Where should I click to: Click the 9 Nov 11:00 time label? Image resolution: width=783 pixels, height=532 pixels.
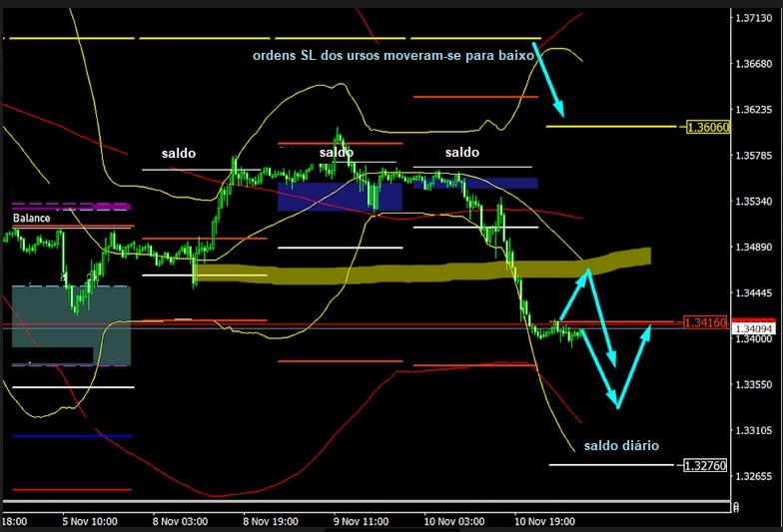pos(362,521)
